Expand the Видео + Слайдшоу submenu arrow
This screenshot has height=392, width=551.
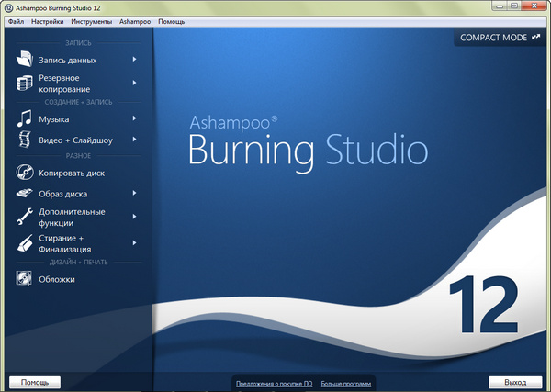click(134, 140)
